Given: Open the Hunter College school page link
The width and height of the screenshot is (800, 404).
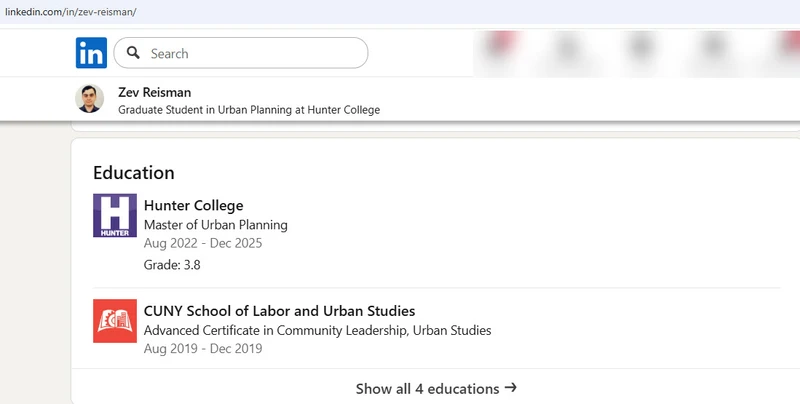Looking at the screenshot, I should (193, 206).
